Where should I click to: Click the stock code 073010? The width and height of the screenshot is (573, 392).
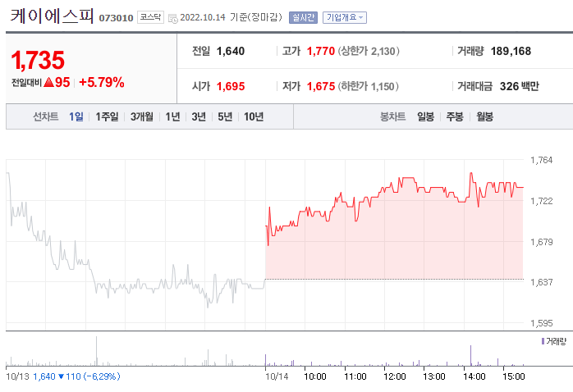pos(116,18)
